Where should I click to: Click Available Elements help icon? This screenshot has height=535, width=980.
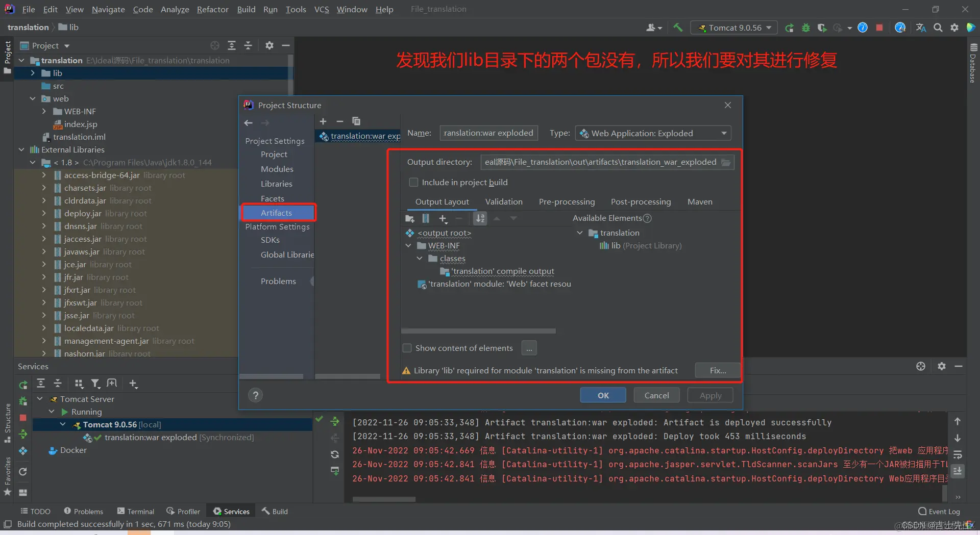647,218
